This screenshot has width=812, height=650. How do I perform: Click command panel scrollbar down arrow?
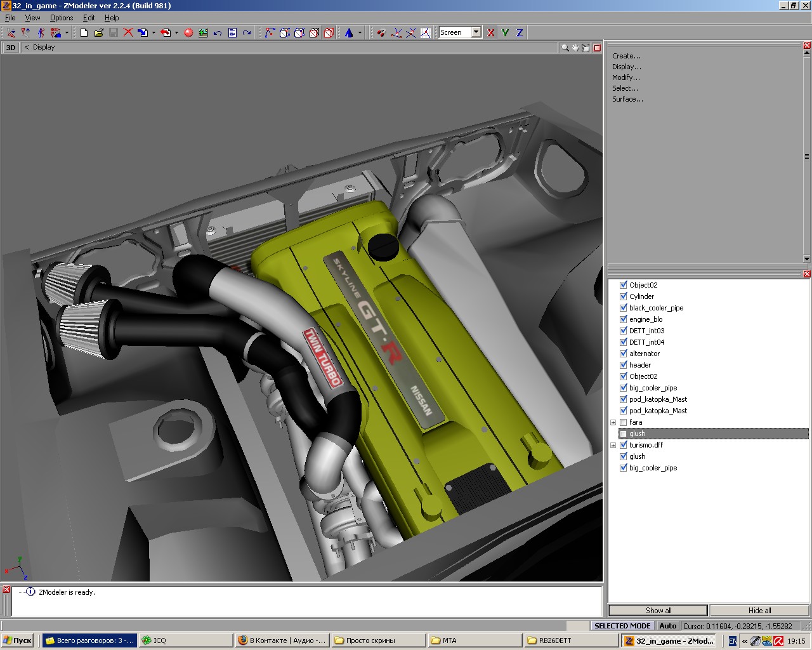(806, 259)
